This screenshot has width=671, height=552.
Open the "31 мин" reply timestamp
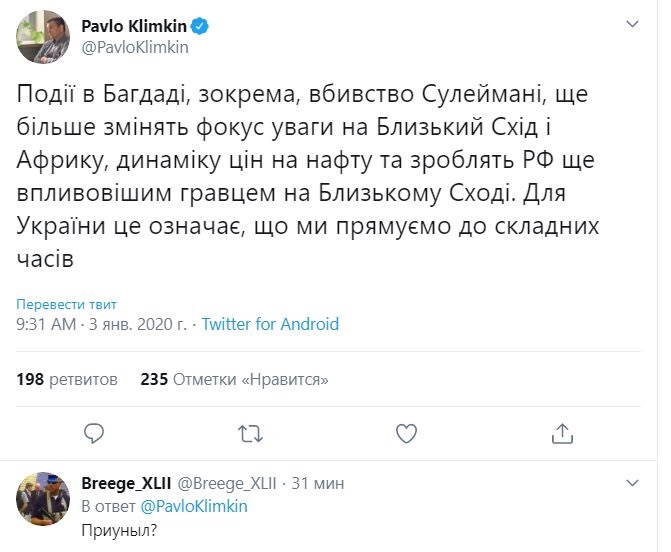318,484
